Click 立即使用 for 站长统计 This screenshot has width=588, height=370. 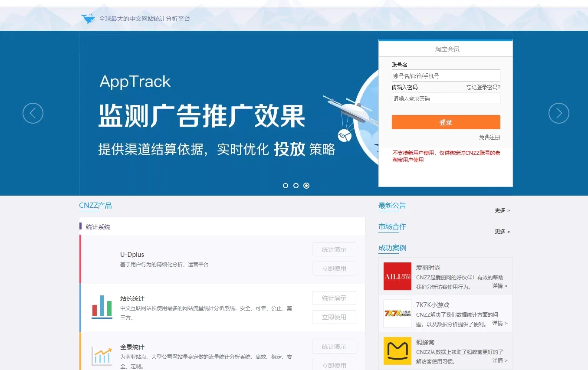pyautogui.click(x=334, y=317)
